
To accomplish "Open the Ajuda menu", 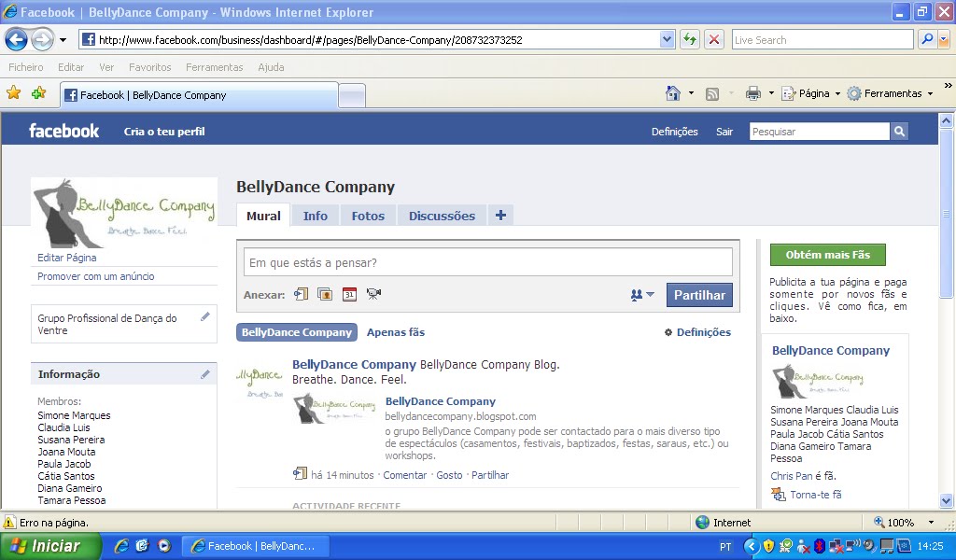I will point(271,67).
